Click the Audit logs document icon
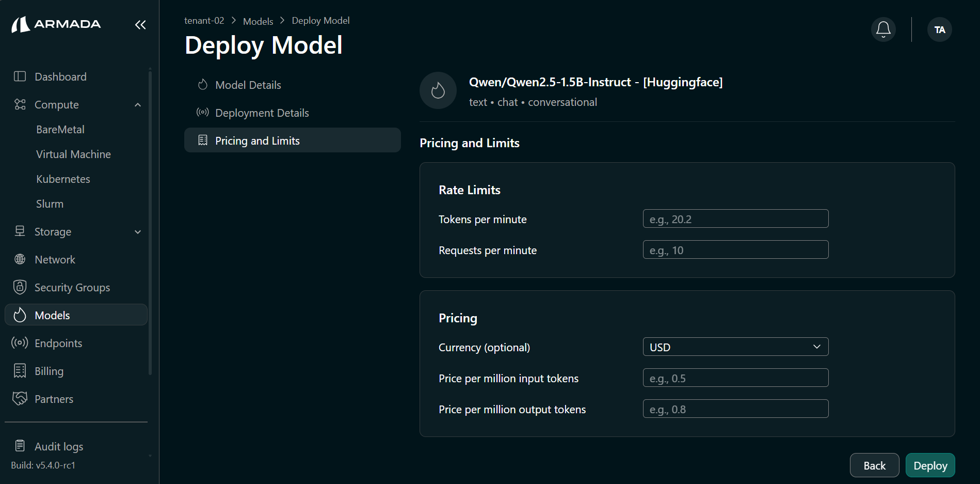Viewport: 980px width, 484px height. click(x=20, y=446)
